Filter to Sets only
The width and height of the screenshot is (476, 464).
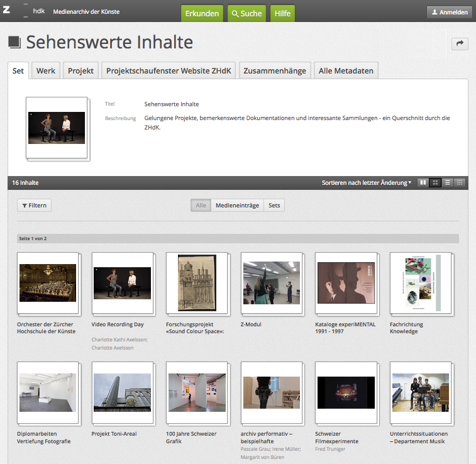[x=274, y=206]
